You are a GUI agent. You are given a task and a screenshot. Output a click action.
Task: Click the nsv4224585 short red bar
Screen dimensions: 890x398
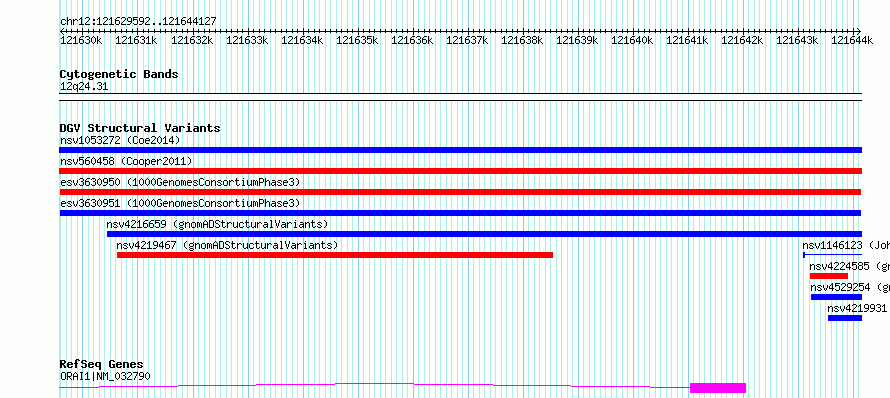829,276
